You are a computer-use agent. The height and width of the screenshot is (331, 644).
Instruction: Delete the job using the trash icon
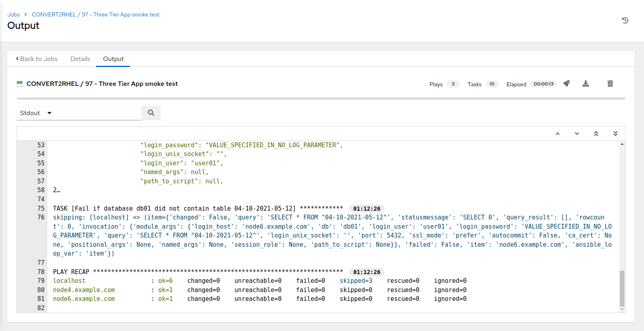[x=610, y=83]
